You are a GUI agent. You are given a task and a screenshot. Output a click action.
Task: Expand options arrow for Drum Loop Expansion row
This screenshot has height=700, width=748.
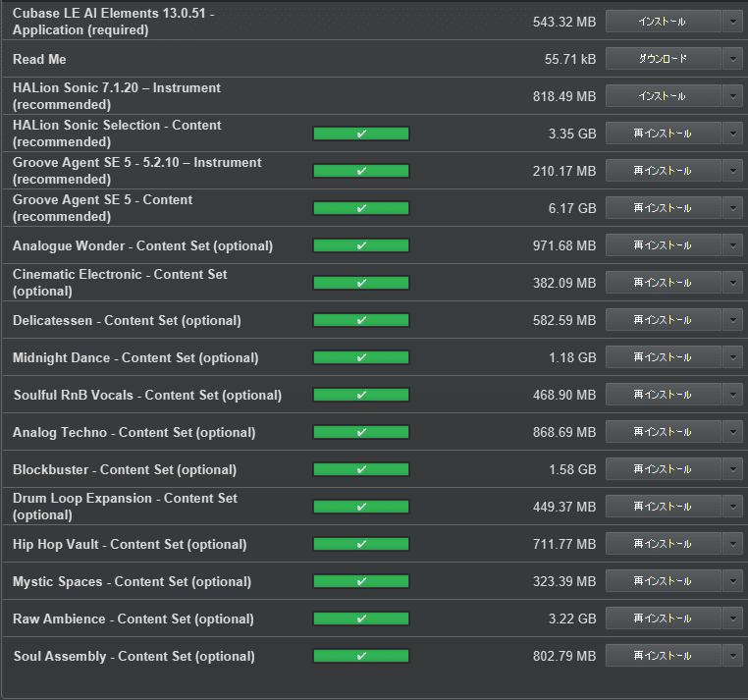[732, 507]
